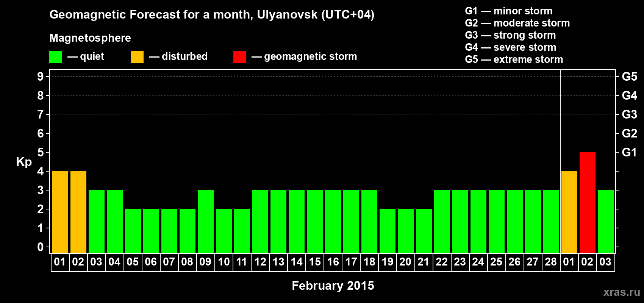Click the '— geomagnetic storm' legend label

[x=304, y=56]
